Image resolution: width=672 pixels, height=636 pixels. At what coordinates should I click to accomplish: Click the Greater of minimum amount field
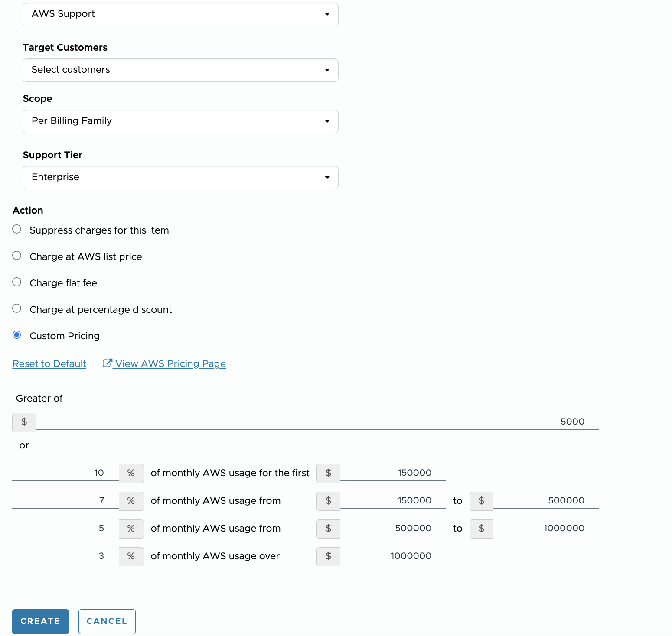316,422
